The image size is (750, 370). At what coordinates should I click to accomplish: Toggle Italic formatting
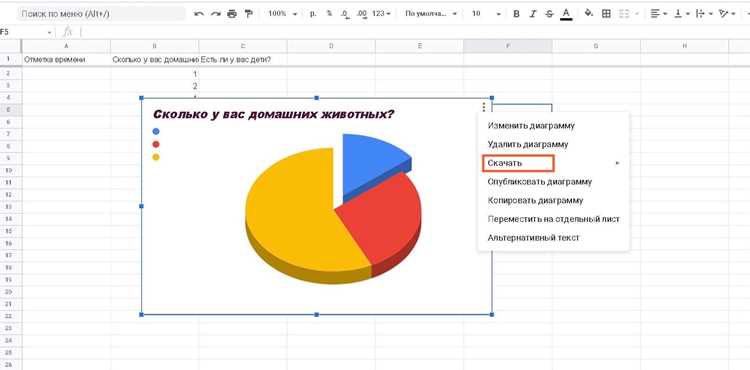533,14
